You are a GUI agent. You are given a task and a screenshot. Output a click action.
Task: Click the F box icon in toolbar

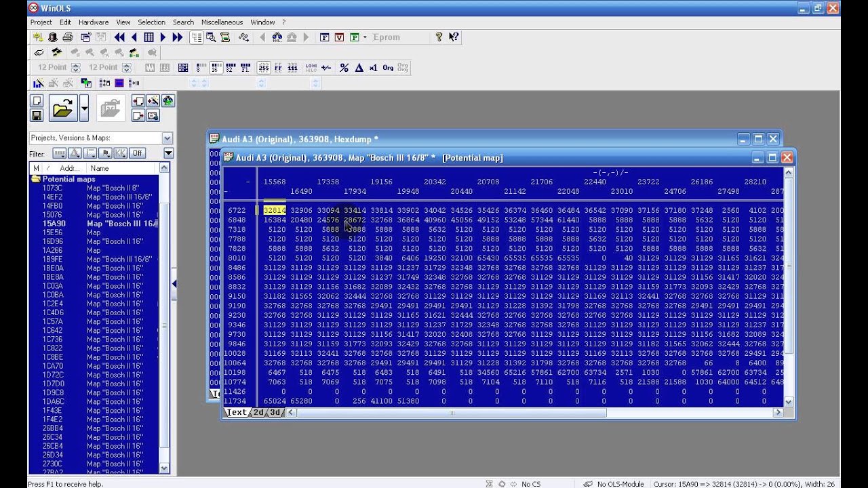[x=324, y=37]
